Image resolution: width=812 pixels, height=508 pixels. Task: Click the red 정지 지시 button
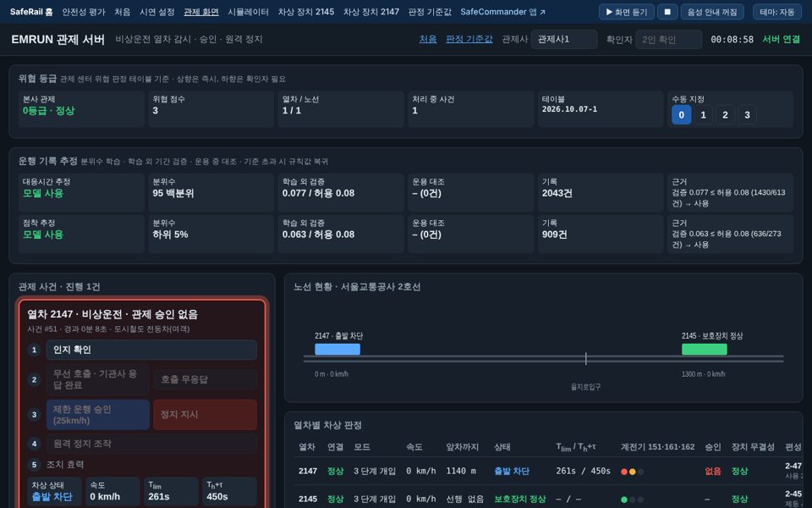(205, 415)
